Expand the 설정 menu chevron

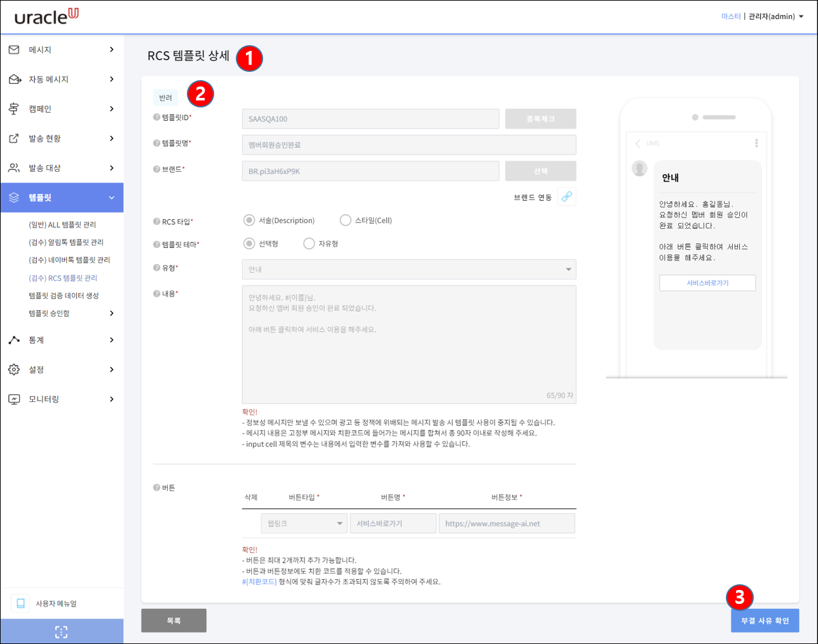[x=112, y=369]
